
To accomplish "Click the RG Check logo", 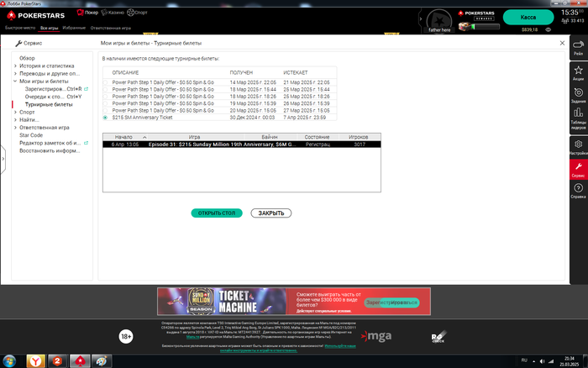I will (438, 336).
